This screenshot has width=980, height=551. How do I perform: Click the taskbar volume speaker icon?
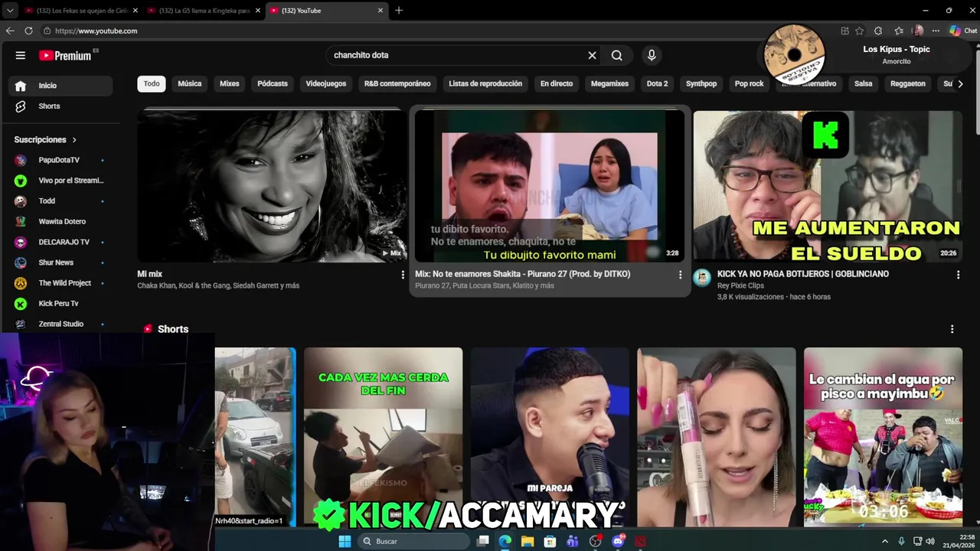[x=930, y=541]
